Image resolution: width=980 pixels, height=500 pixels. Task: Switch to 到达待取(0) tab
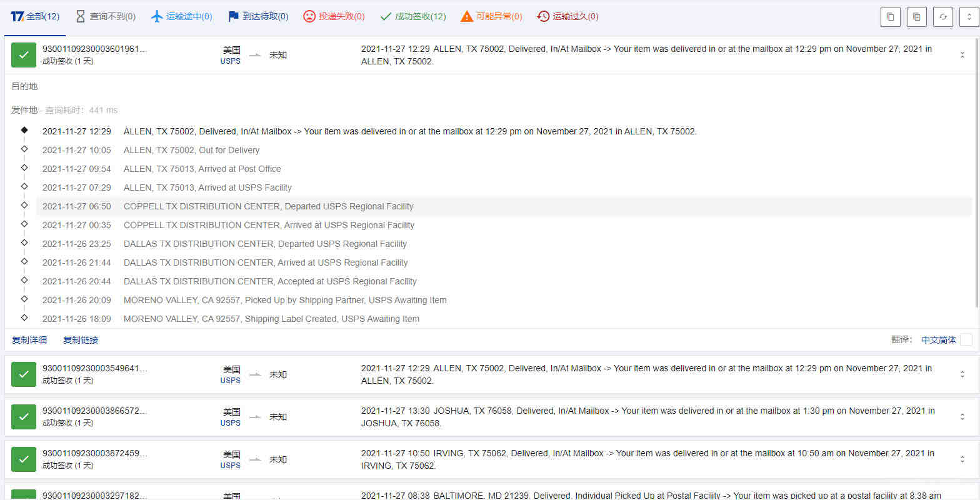point(258,17)
